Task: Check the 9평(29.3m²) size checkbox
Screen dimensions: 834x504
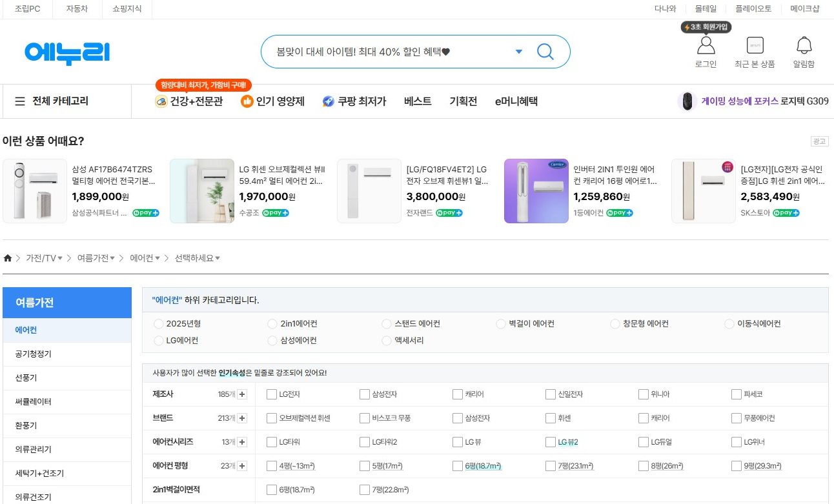Action: pyautogui.click(x=737, y=466)
